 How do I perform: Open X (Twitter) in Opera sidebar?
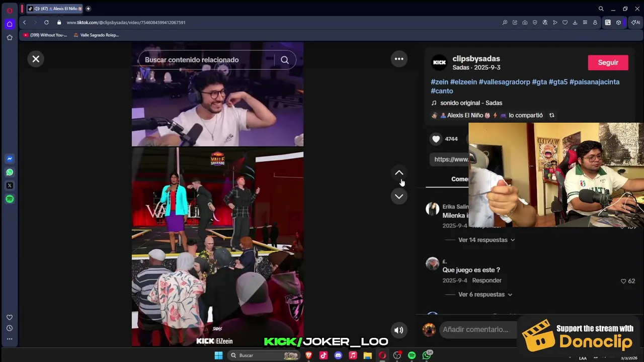[10, 186]
